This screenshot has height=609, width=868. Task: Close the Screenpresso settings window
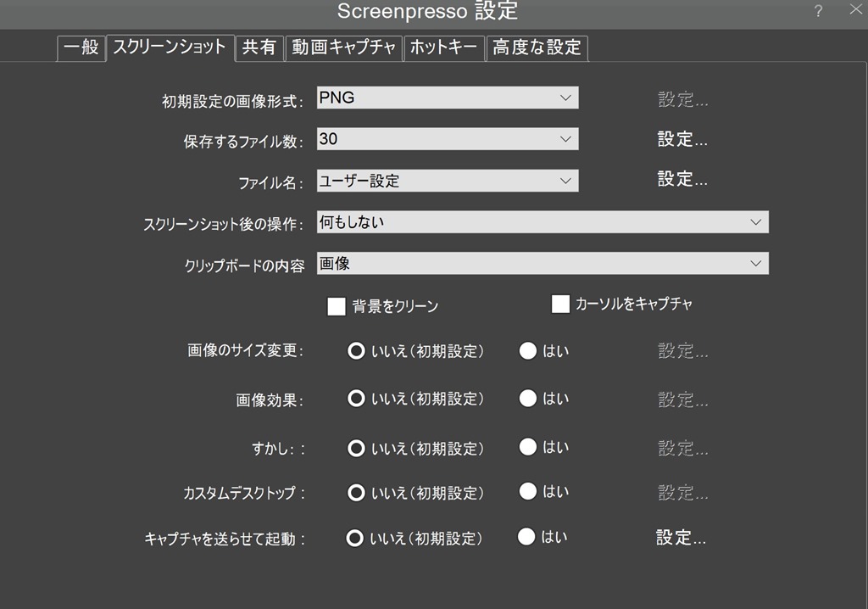click(x=854, y=10)
